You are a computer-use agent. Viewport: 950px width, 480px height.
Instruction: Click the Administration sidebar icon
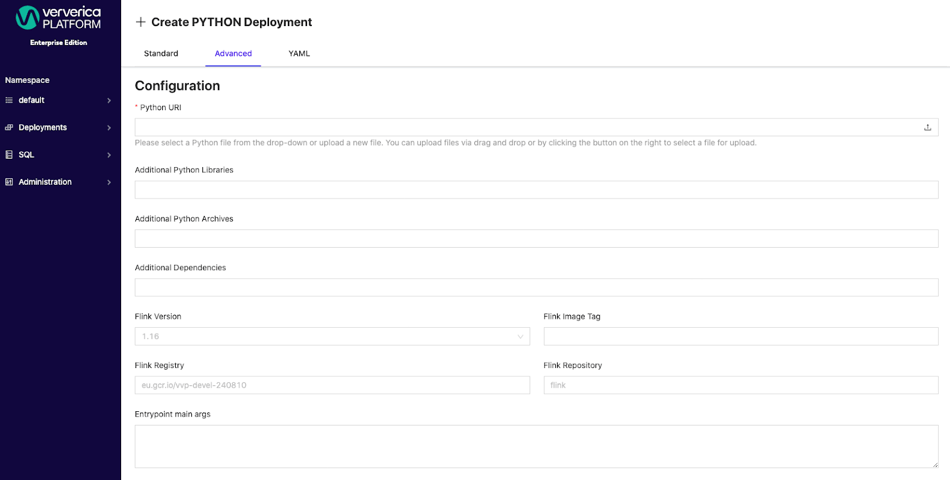coord(8,182)
